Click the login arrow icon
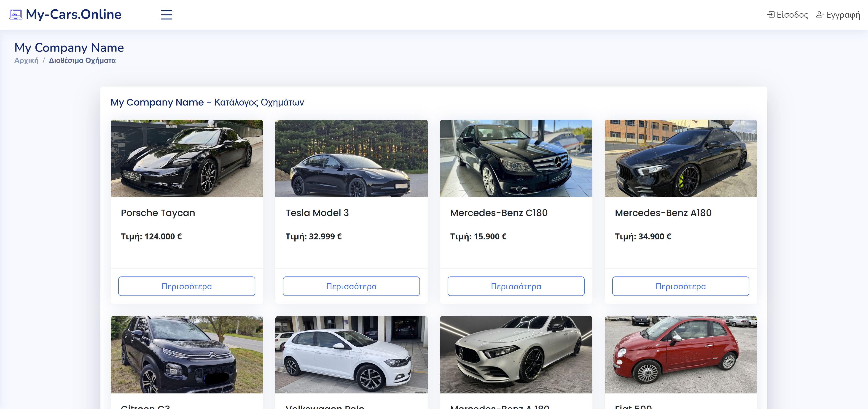The height and width of the screenshot is (409, 868). [770, 14]
